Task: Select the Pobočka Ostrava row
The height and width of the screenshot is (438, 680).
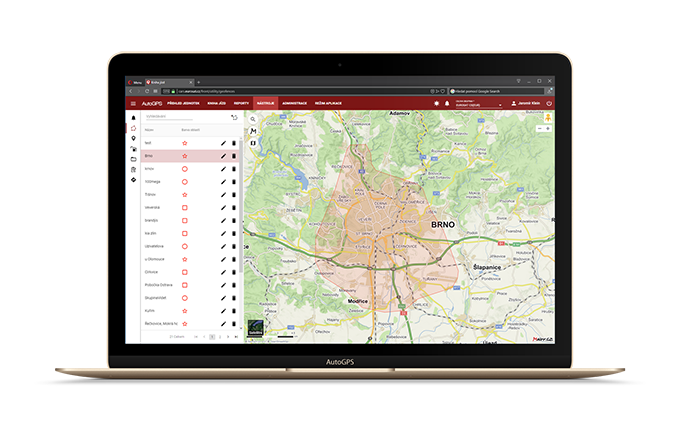Action: coord(190,285)
